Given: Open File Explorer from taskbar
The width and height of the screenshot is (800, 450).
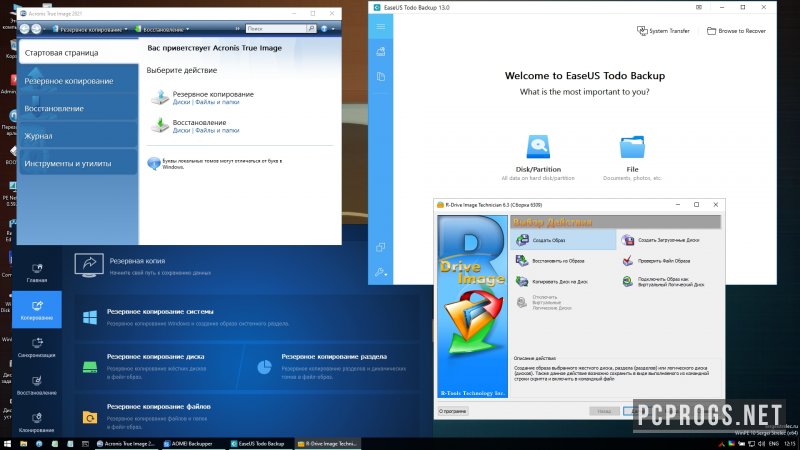Looking at the screenshot, I should pos(23,444).
